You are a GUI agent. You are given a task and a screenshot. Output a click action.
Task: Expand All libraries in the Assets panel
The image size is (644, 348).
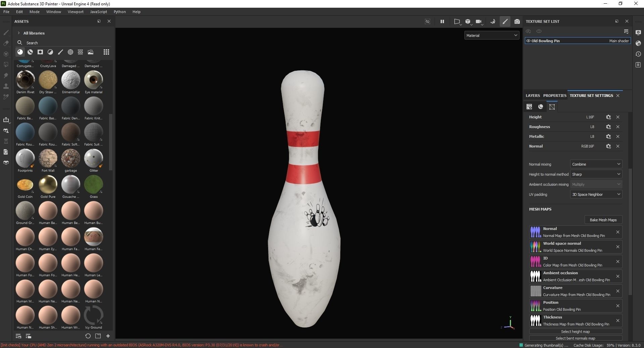18,33
